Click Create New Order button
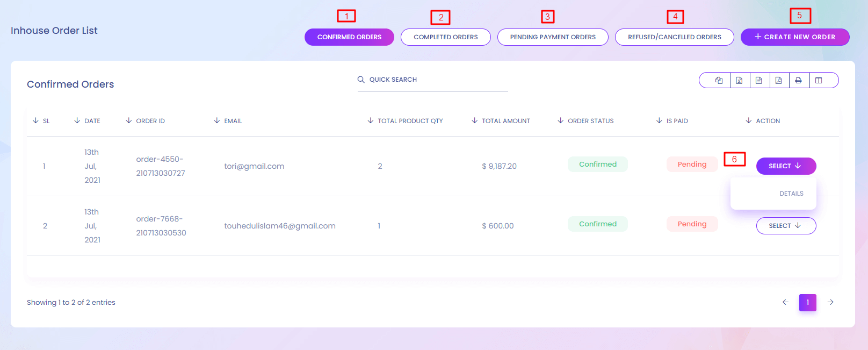 click(795, 37)
